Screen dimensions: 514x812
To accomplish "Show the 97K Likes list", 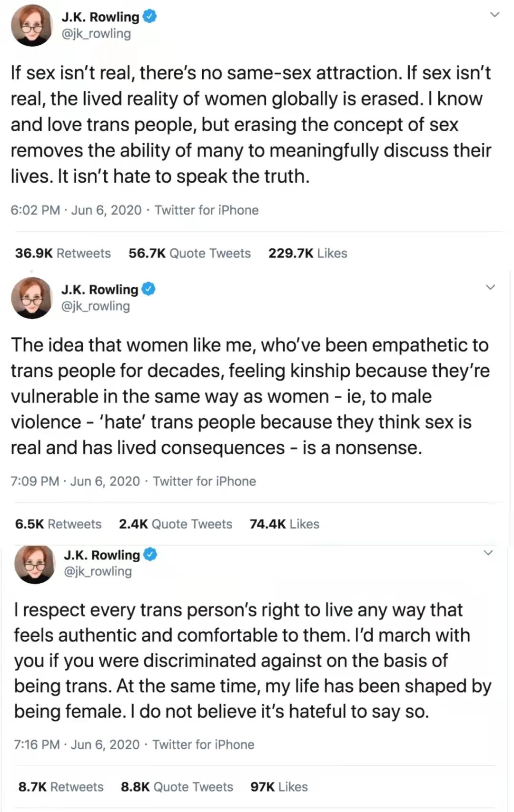I will [279, 787].
